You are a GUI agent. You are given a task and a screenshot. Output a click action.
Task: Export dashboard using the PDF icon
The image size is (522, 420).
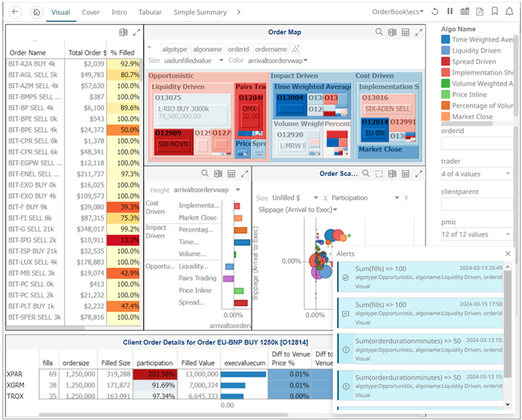[x=479, y=12]
